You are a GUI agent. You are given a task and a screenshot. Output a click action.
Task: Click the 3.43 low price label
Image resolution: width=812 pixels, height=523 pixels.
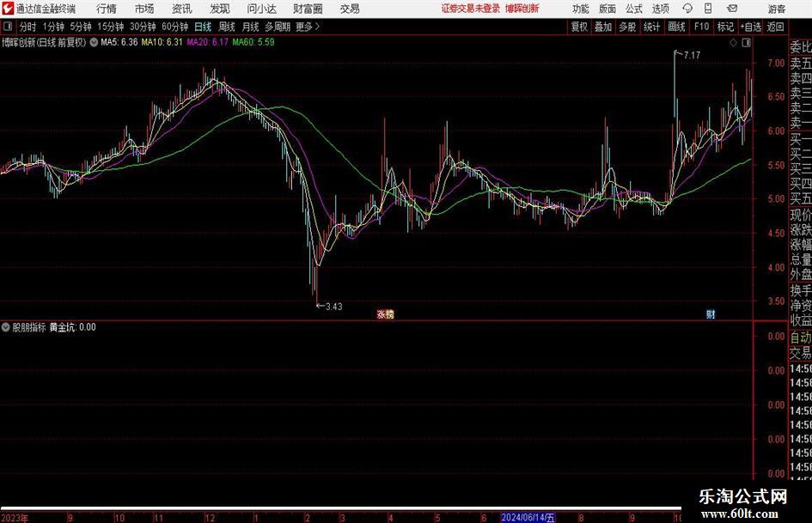point(334,307)
